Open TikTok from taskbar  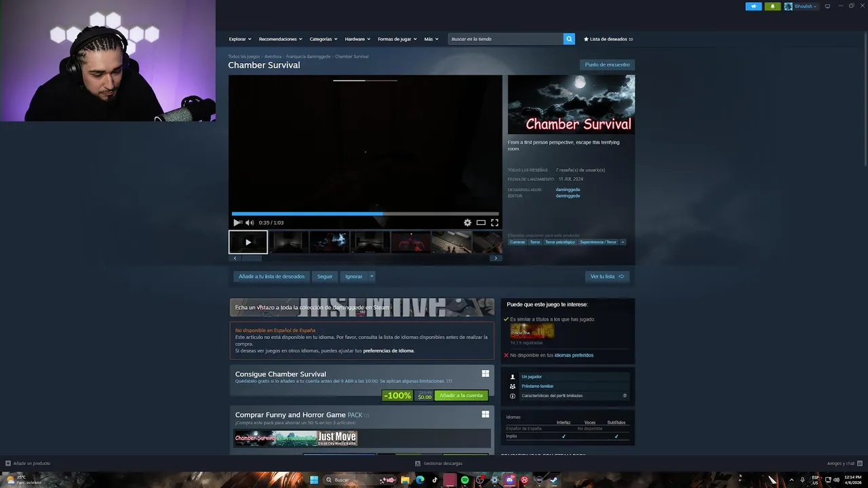[x=435, y=480]
